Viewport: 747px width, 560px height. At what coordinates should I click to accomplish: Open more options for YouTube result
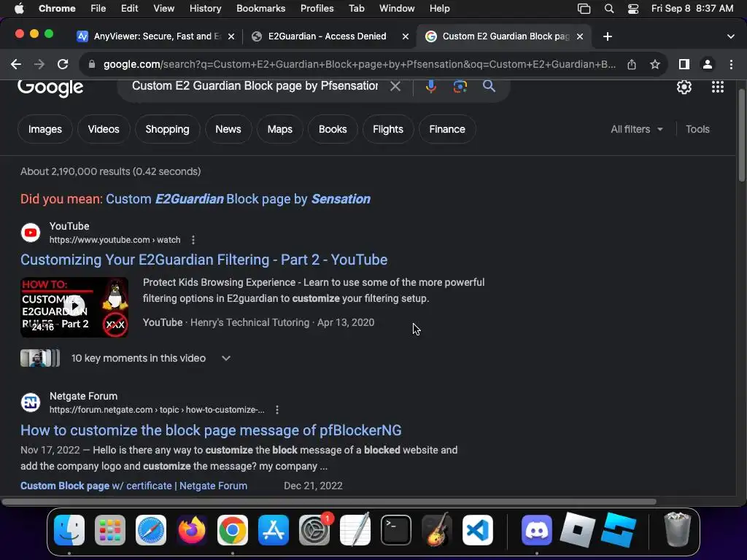(x=193, y=240)
